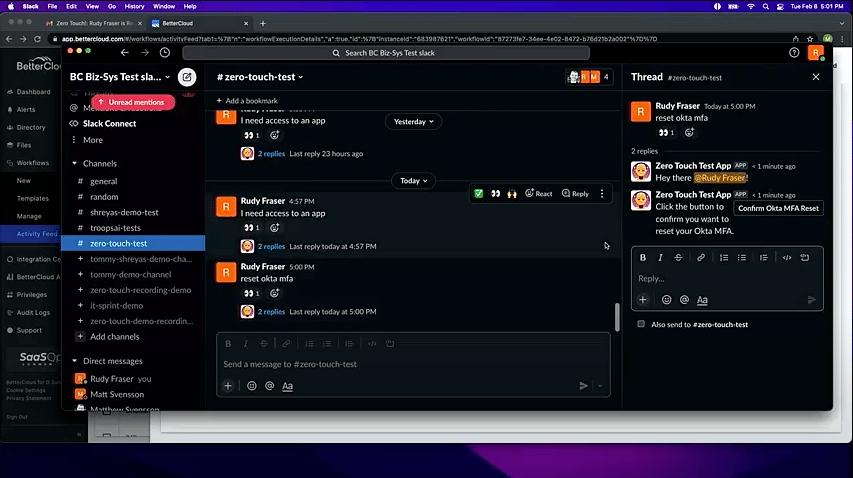Close the Thread panel
The width and height of the screenshot is (853, 478).
815,77
